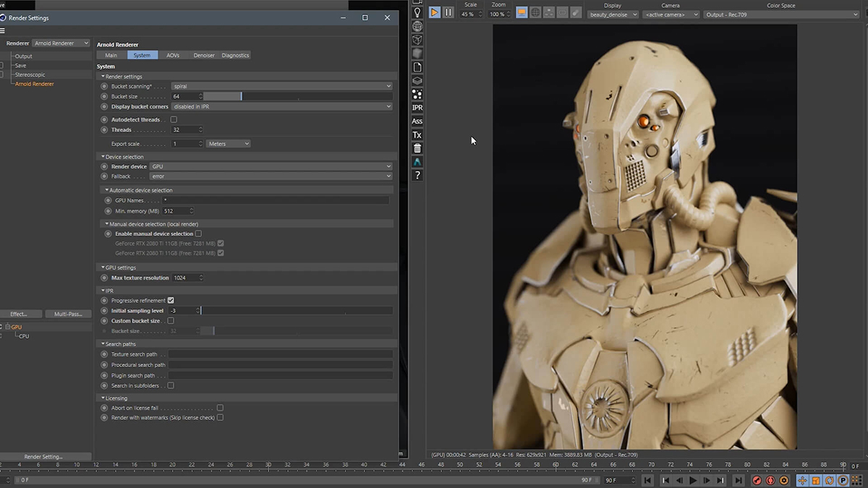Open the Render device dropdown
Screen dimensions: 868x488
(x=271, y=166)
